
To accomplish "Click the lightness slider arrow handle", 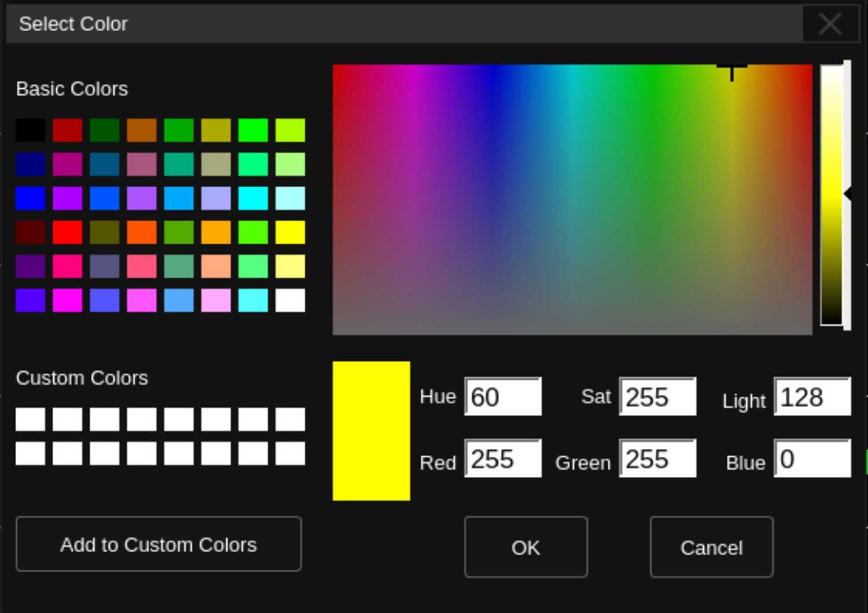I will (x=848, y=194).
